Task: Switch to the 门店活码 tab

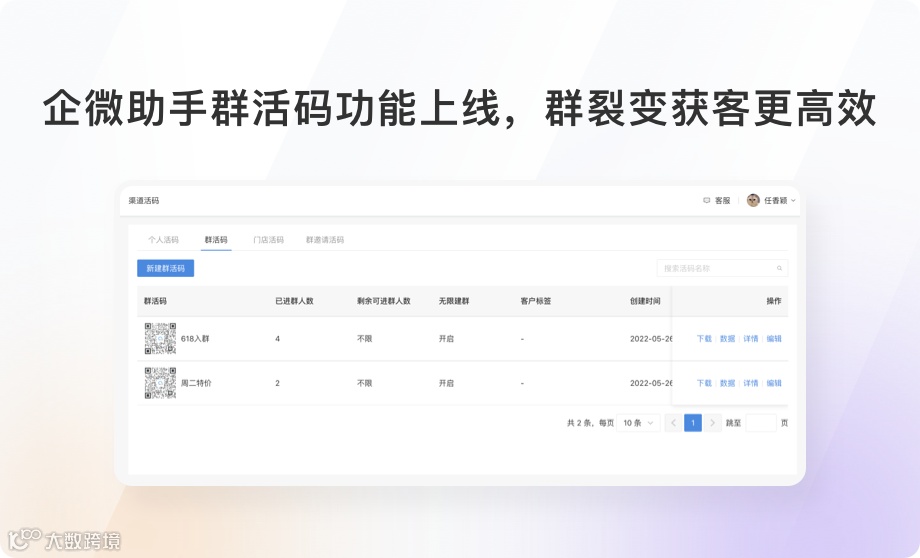Action: pos(268,240)
